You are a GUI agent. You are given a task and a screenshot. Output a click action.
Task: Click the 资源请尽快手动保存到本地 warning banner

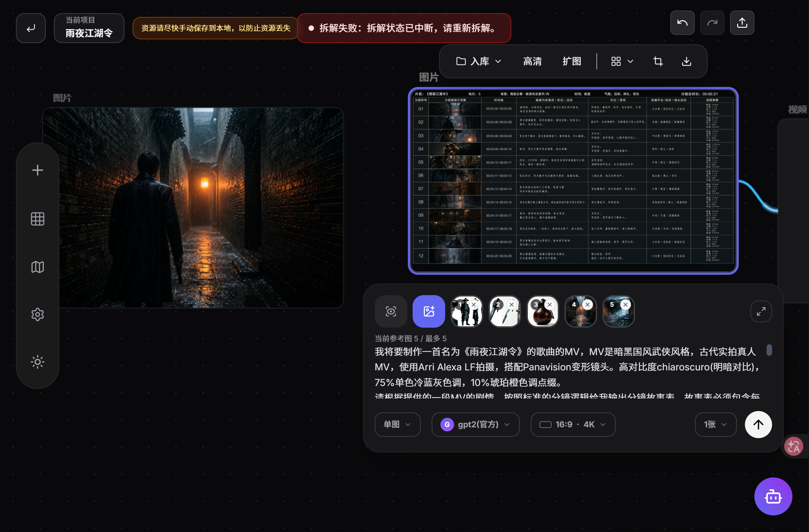[x=216, y=28]
